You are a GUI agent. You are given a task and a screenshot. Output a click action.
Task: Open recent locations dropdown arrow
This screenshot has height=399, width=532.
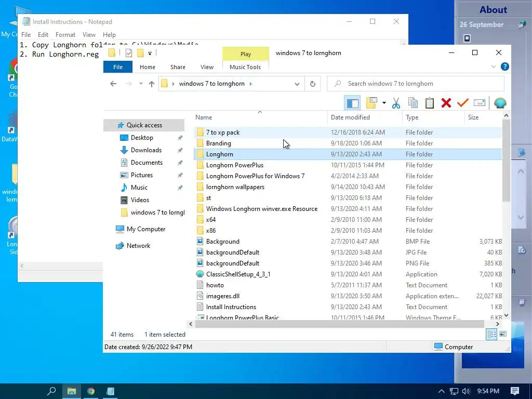(x=141, y=84)
